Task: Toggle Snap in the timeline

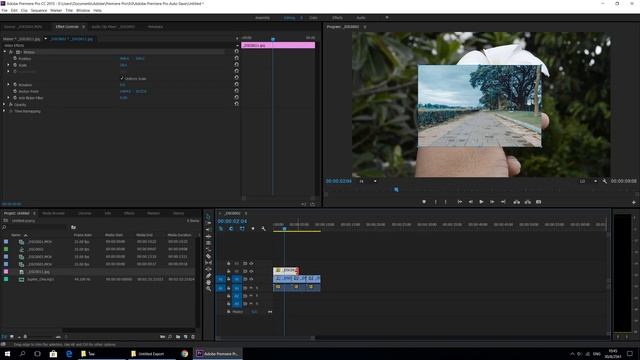Action: 231,229
